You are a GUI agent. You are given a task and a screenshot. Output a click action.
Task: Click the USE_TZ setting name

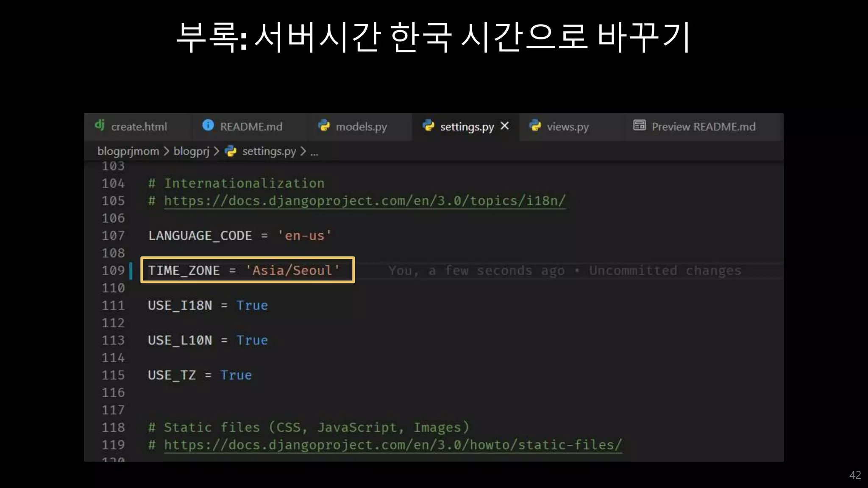point(172,375)
